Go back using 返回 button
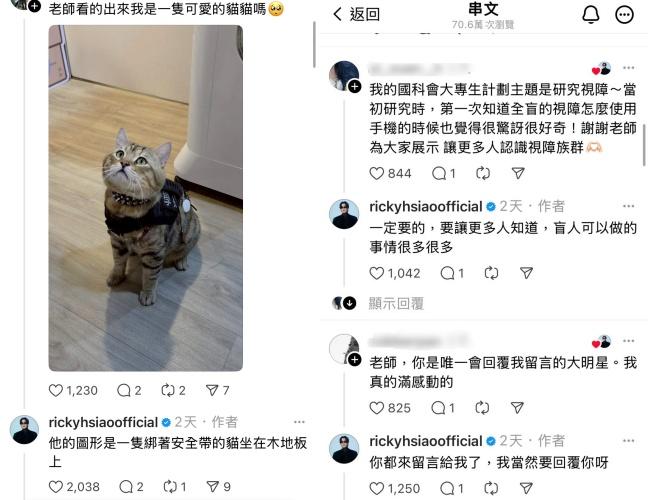Viewport: 648px width, 500px height. point(356,14)
